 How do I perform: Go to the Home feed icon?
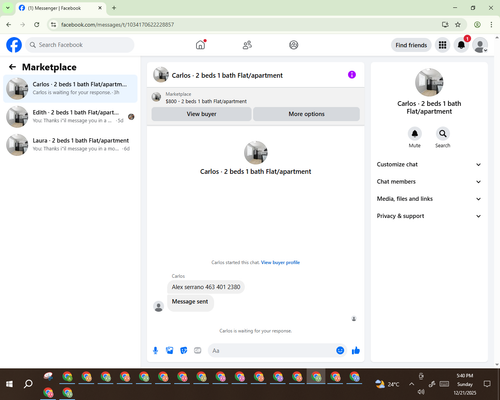200,45
